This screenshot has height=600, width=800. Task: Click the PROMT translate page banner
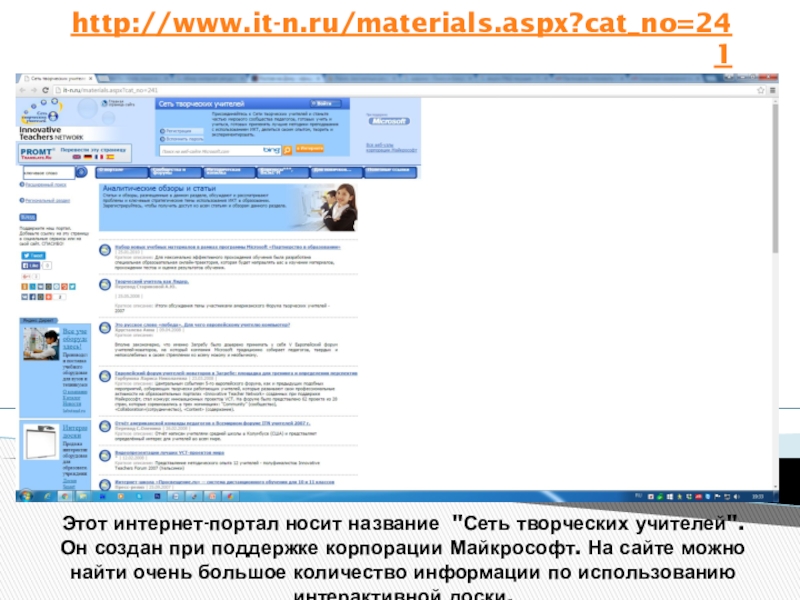(74, 153)
